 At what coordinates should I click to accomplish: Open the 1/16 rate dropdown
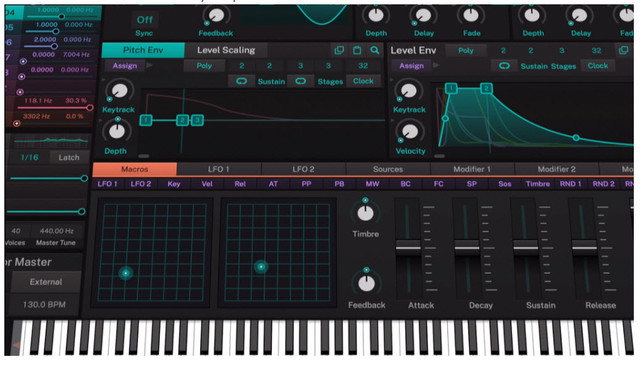point(29,157)
